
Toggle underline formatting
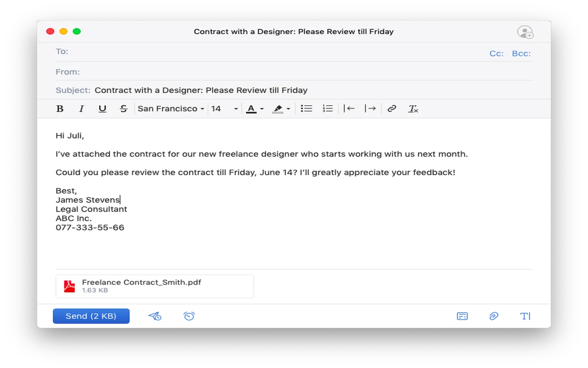[103, 109]
